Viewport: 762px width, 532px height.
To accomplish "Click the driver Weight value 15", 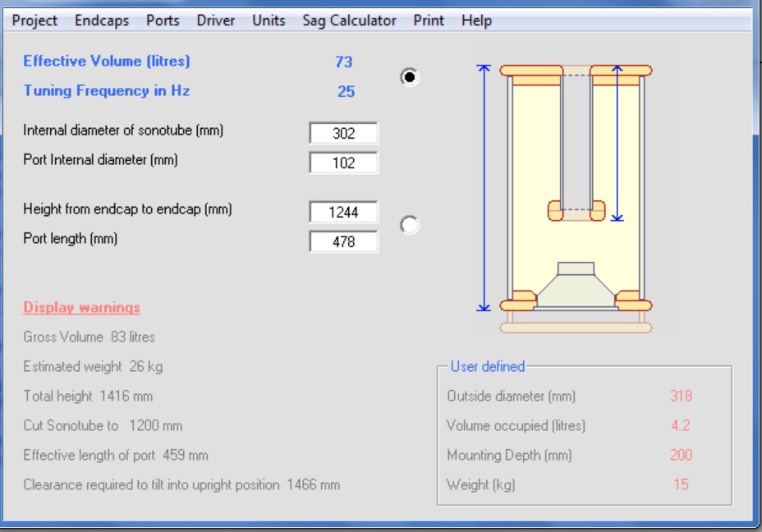I will (x=681, y=484).
